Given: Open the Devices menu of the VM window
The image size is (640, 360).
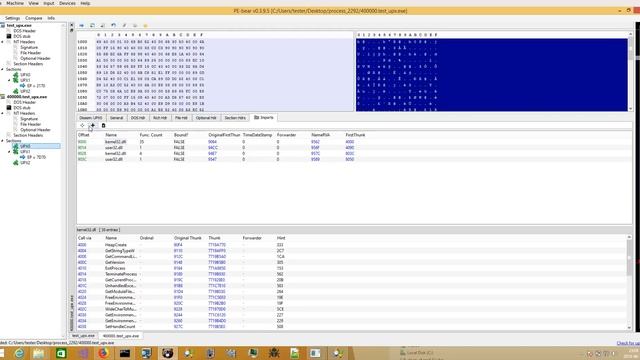Looking at the screenshot, I should pyautogui.click(x=67, y=3).
